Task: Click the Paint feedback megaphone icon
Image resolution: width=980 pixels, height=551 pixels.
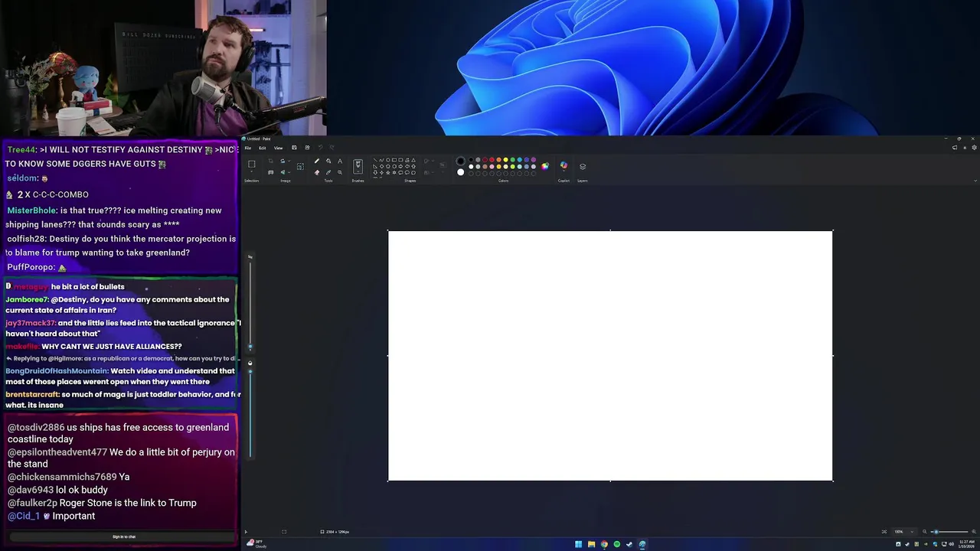Action: (x=954, y=147)
